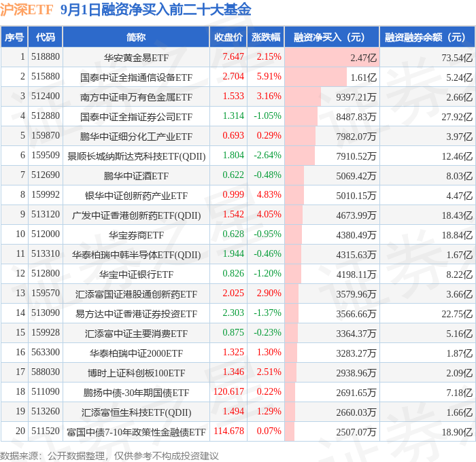Viewport: 476px width, 462px height.
Task: Click the 涨跌幅 column header
Action: [266, 37]
